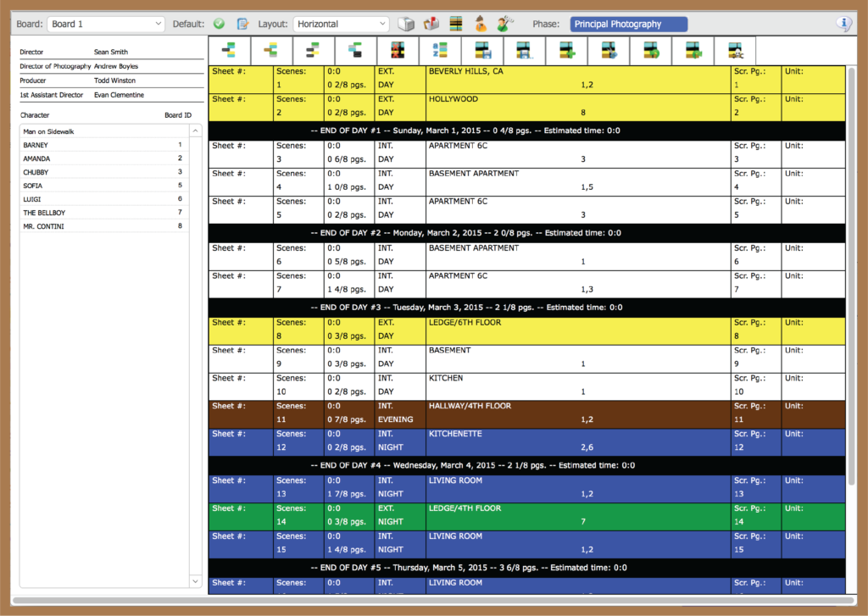Select CHUBBY in character list
Viewport: 868px width, 616px height.
[104, 172]
